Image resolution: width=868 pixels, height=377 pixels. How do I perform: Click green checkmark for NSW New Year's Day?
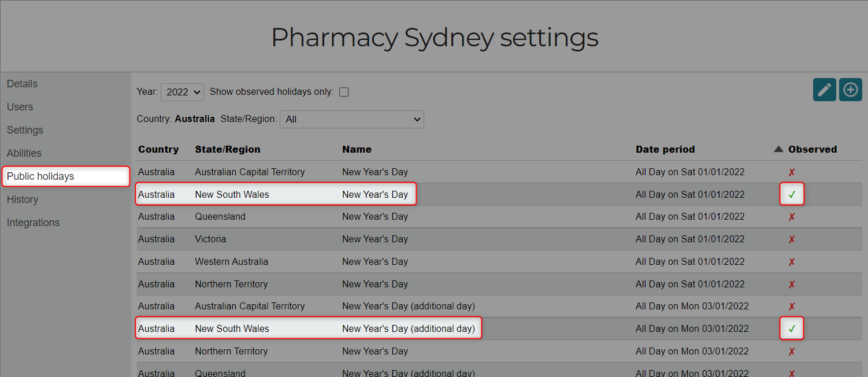(792, 195)
